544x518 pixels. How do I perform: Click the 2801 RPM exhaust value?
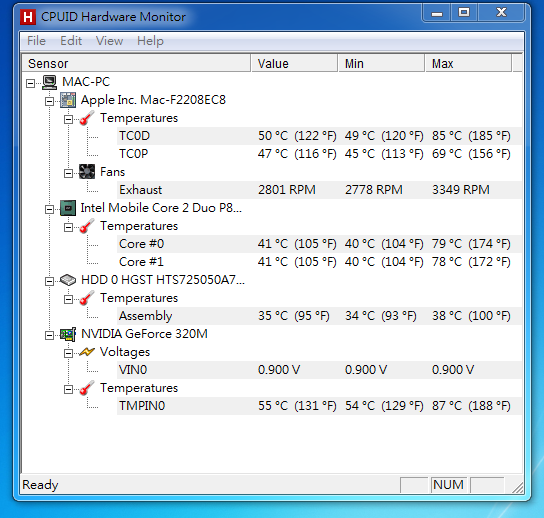[x=287, y=190]
